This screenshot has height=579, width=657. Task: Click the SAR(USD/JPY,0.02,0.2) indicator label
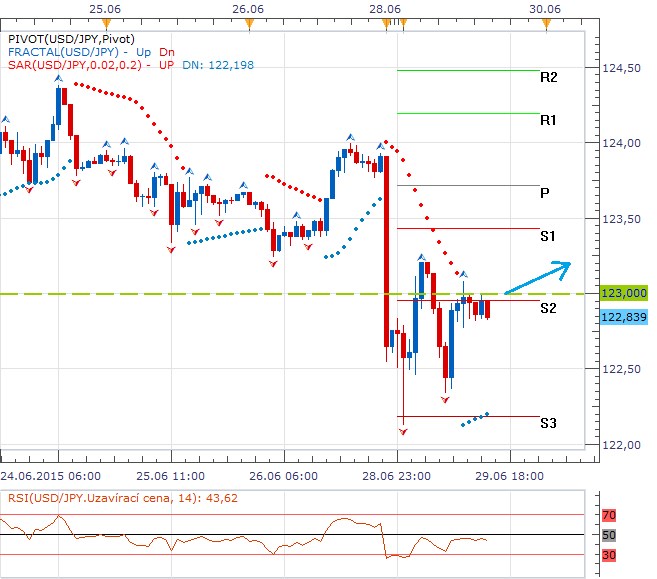pyautogui.click(x=75, y=65)
